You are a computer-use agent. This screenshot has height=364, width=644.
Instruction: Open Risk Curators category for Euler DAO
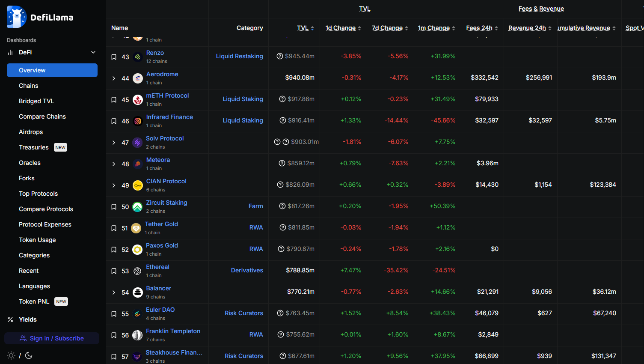point(244,313)
